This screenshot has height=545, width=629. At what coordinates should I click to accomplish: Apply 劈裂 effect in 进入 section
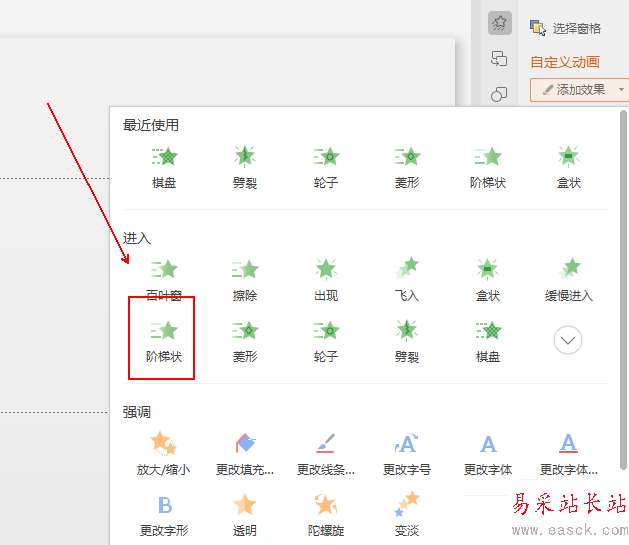click(407, 341)
